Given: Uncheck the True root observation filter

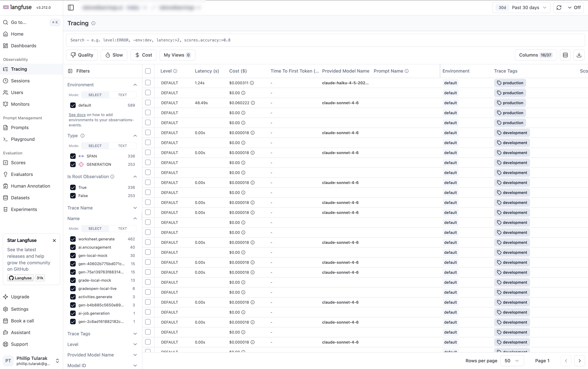Looking at the screenshot, I should pyautogui.click(x=73, y=187).
